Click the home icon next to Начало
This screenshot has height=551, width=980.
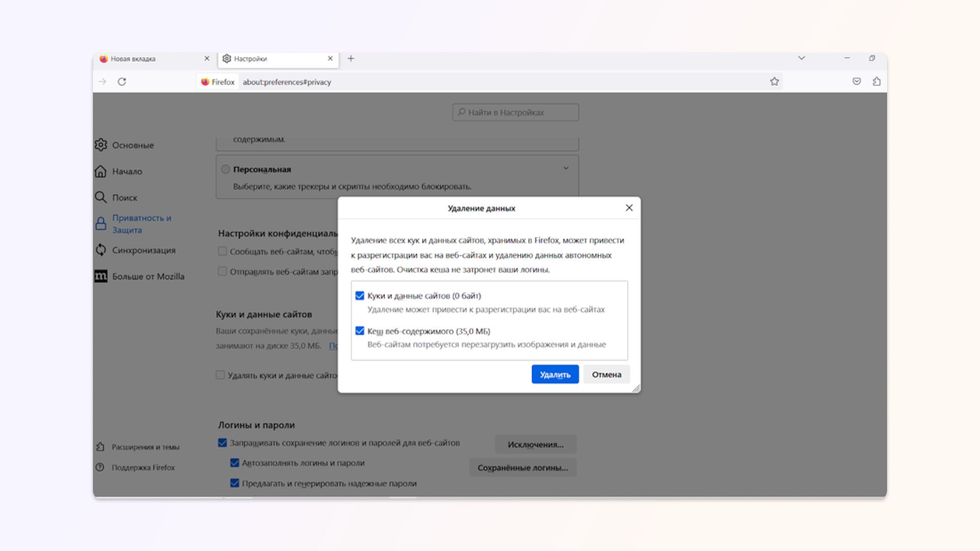(101, 171)
